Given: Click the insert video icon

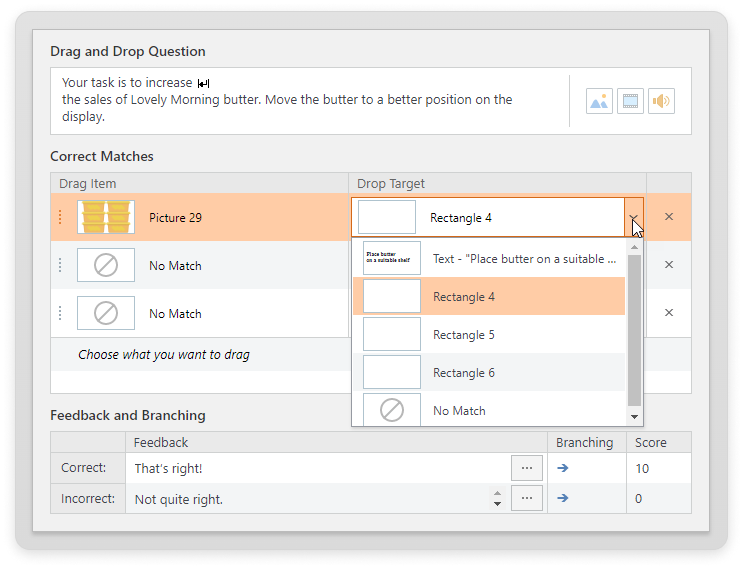Looking at the screenshot, I should point(630,101).
